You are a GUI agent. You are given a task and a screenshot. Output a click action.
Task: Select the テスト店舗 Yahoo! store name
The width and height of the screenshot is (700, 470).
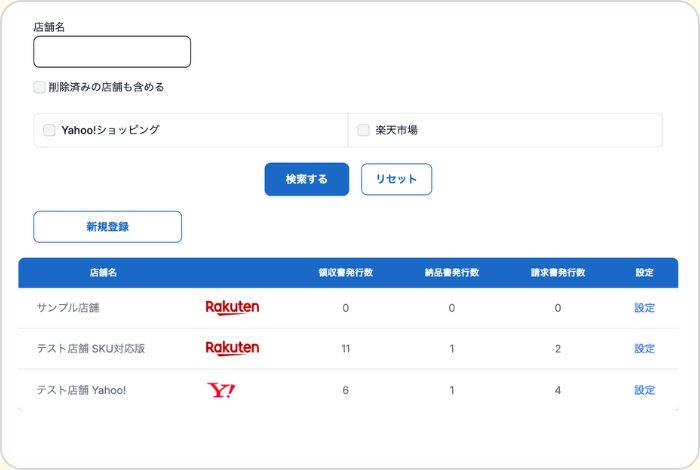82,390
